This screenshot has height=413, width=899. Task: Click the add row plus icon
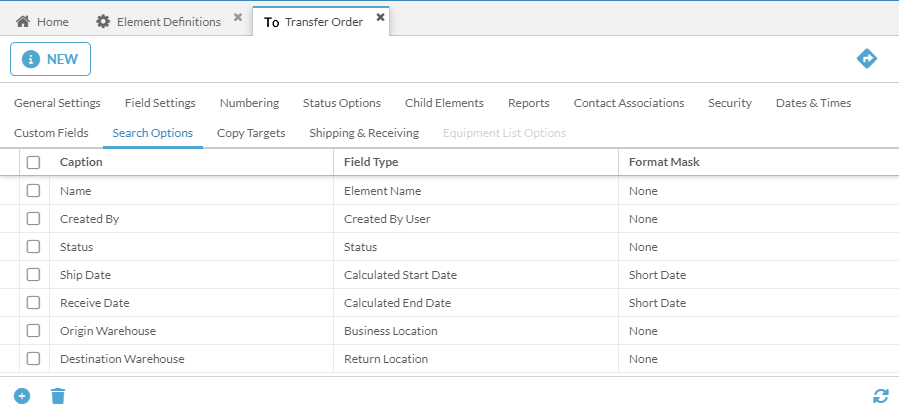22,396
